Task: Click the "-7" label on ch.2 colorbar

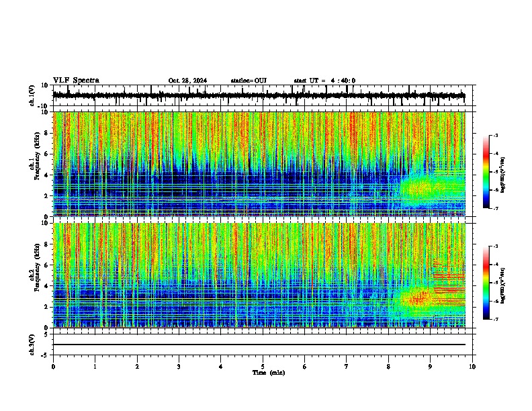Action: tap(496, 319)
